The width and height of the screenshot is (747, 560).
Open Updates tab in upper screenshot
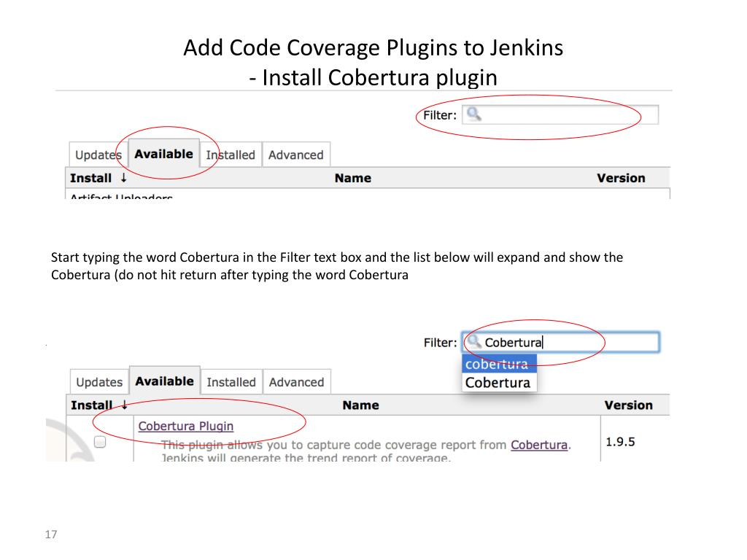(x=98, y=155)
